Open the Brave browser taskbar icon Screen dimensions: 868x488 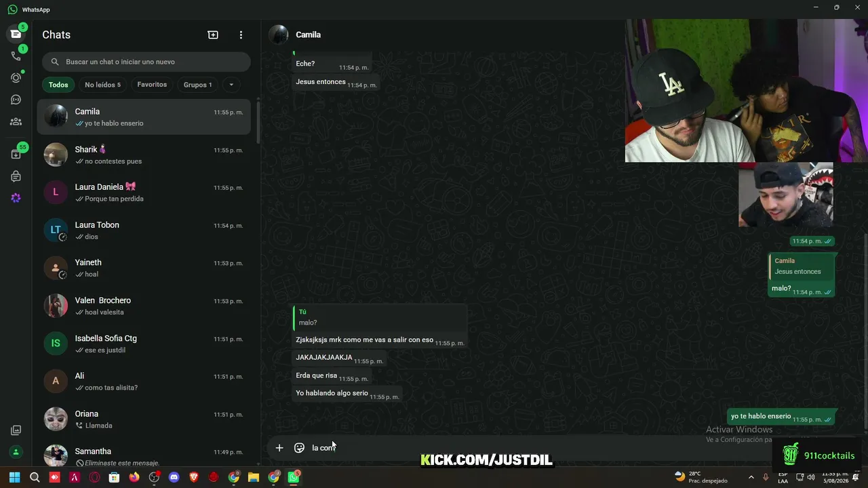tap(194, 477)
